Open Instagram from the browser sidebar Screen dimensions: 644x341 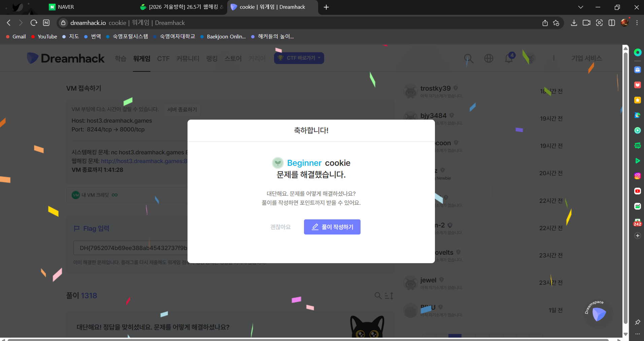637,176
